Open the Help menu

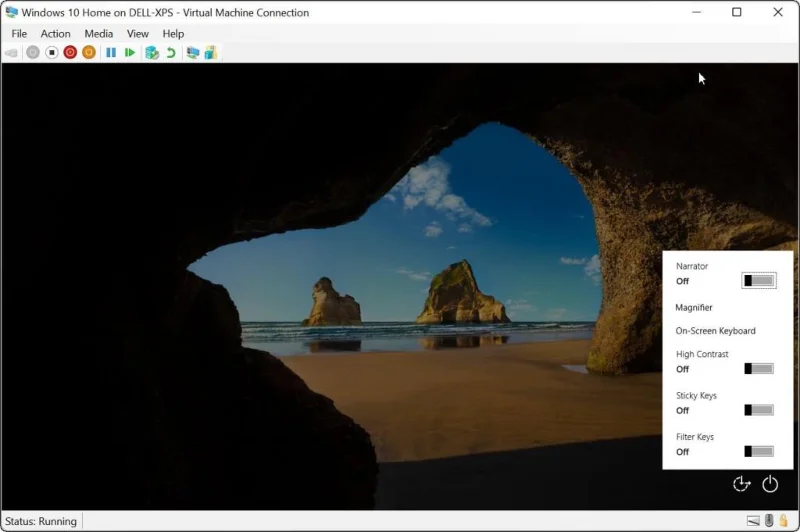[x=173, y=34]
